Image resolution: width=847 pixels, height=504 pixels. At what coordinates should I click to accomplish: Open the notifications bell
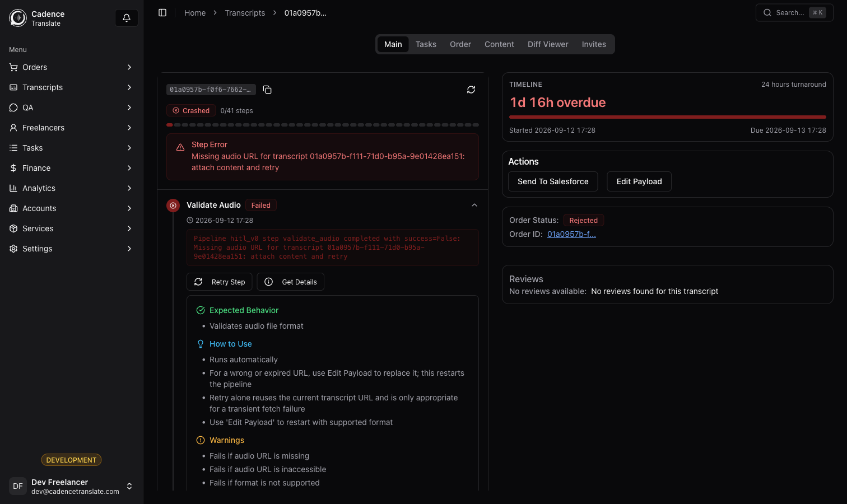tap(127, 18)
